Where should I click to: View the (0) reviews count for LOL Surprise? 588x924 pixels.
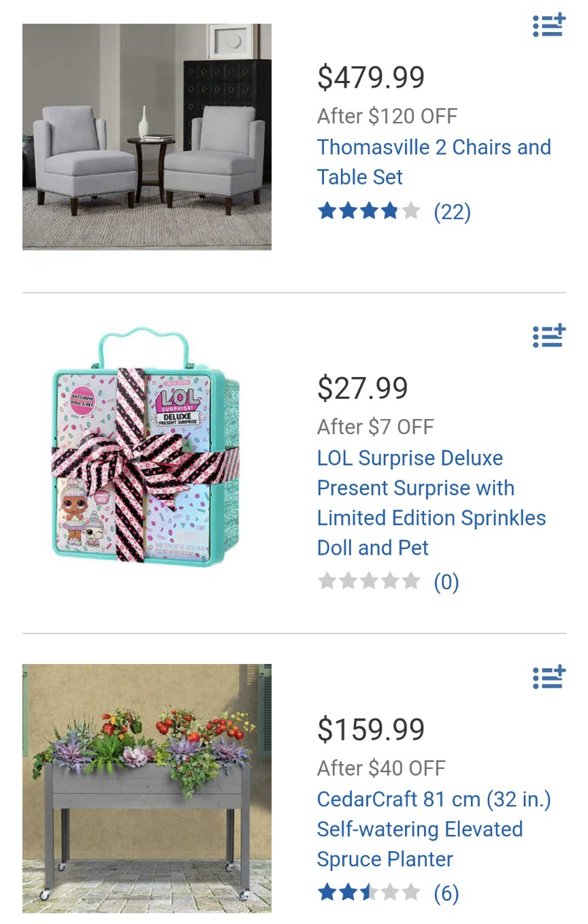pyautogui.click(x=446, y=582)
